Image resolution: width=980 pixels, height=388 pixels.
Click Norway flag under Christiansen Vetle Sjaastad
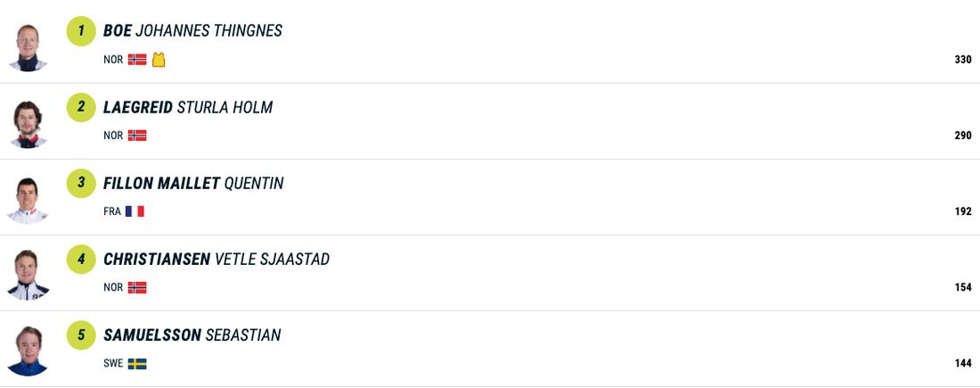137,287
